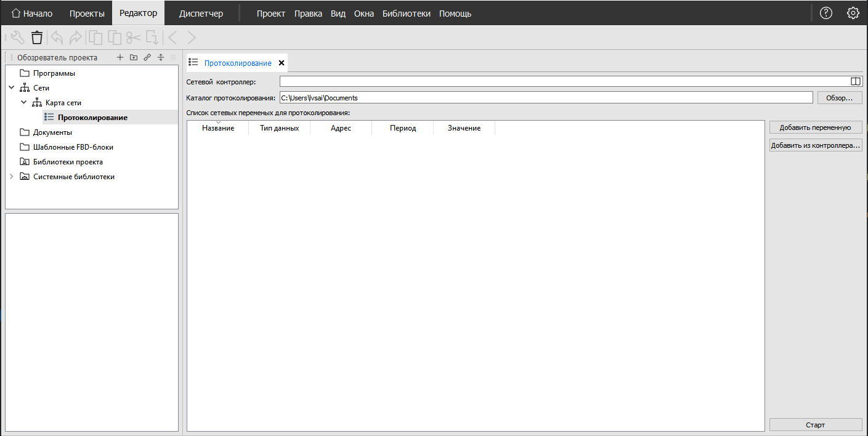This screenshot has width=868, height=436.
Task: Click the Обзор... browse button
Action: (x=839, y=98)
